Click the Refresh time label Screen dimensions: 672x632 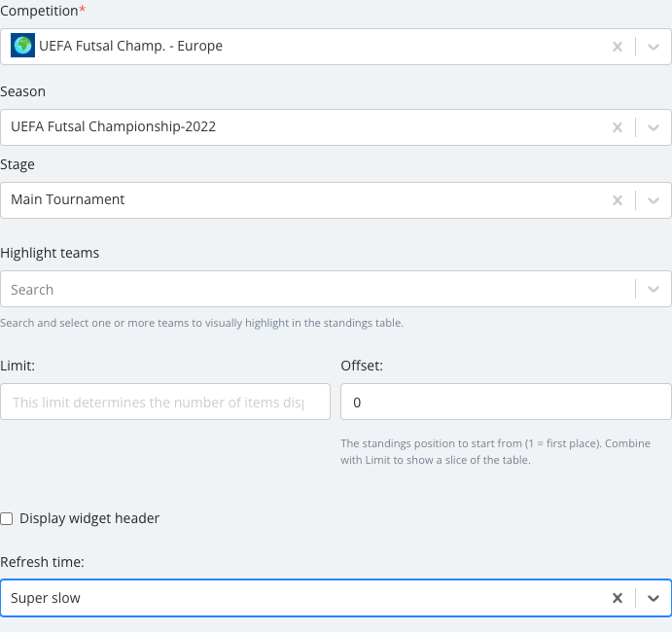[42, 562]
